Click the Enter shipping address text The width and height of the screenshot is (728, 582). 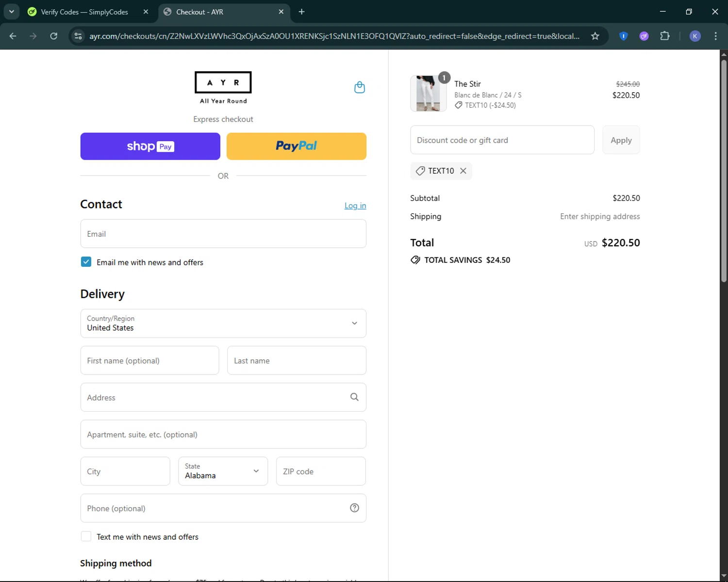coord(600,216)
